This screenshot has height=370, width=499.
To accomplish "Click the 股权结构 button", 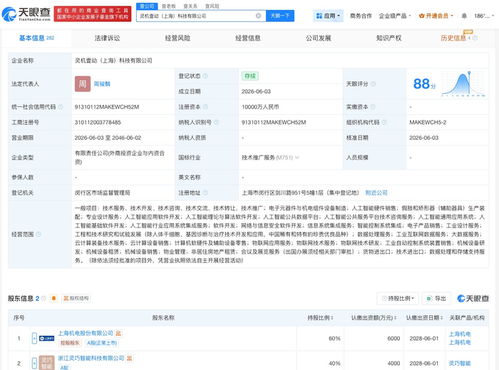I will (x=77, y=298).
